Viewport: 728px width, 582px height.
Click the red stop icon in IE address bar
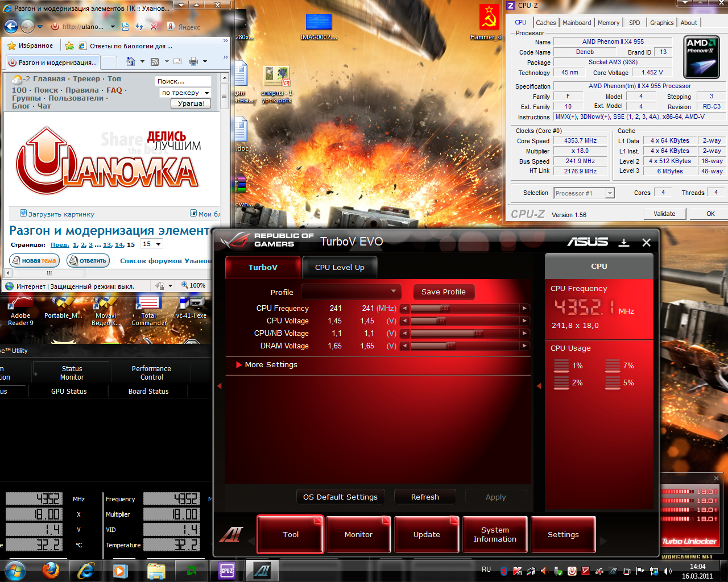[154, 27]
